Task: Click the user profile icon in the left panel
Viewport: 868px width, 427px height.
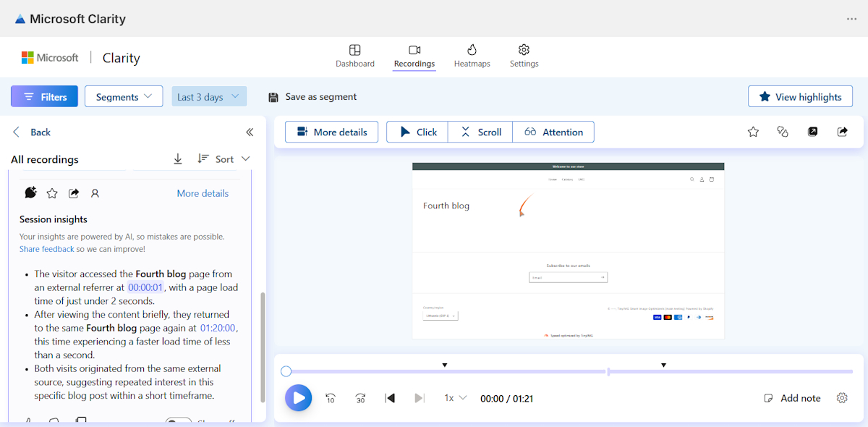Action: point(95,193)
